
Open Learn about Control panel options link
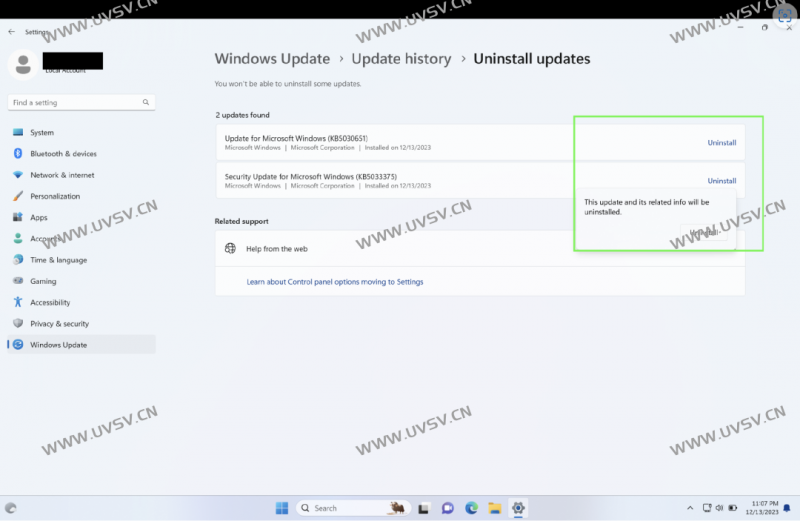335,282
